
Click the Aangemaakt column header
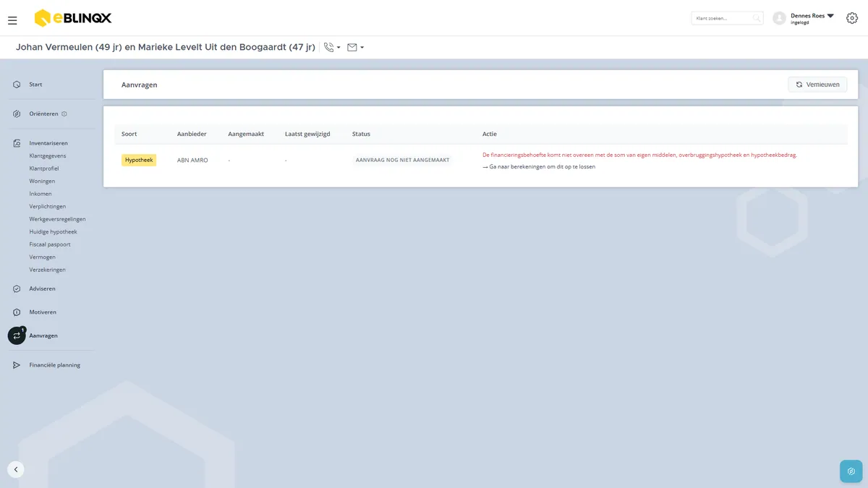[x=246, y=134]
